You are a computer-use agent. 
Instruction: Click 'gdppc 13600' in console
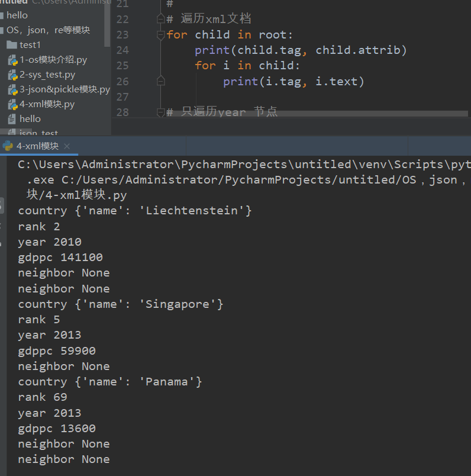click(57, 428)
